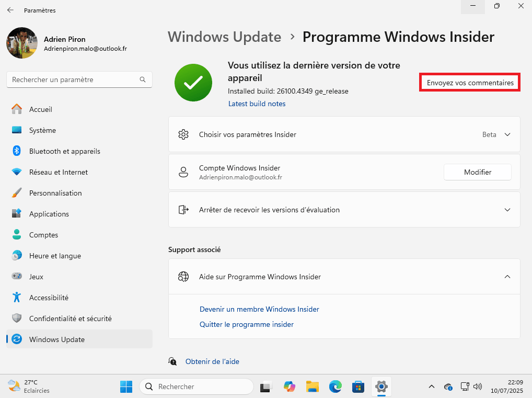This screenshot has width=532, height=398.
Task: Click the Modifier button for Insider account
Action: (477, 172)
